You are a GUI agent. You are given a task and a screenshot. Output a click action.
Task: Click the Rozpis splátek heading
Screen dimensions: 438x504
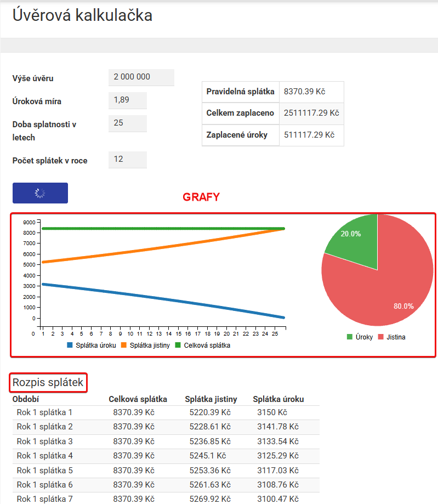pyautogui.click(x=48, y=382)
